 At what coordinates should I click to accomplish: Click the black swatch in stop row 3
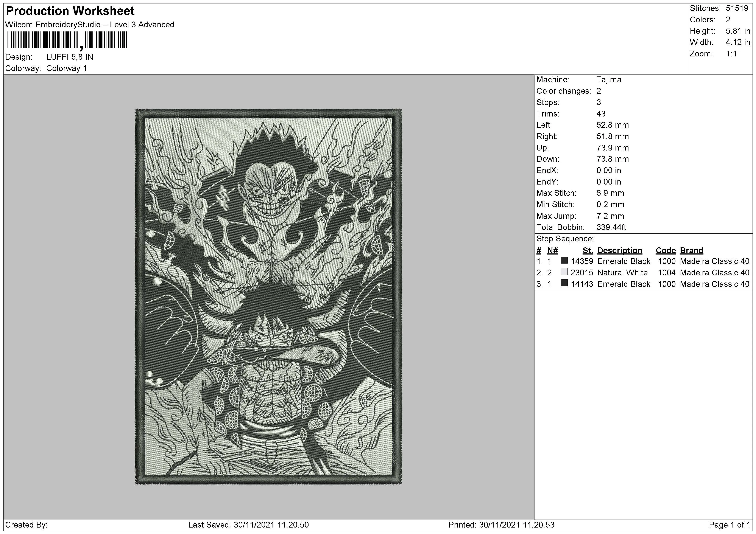[x=564, y=283]
